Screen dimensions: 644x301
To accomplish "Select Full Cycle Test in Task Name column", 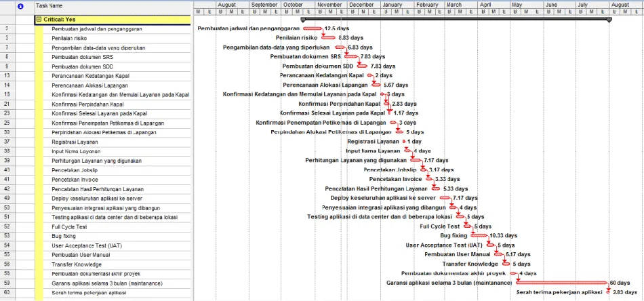I will pyautogui.click(x=69, y=226).
